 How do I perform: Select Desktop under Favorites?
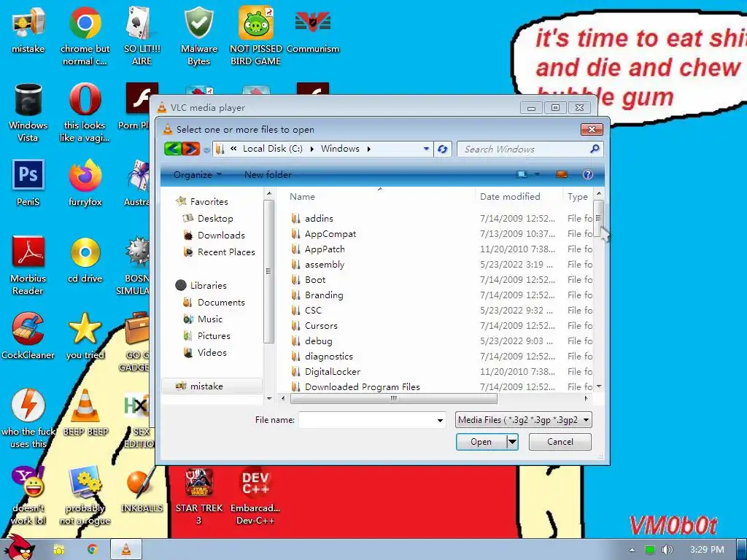[x=209, y=219]
